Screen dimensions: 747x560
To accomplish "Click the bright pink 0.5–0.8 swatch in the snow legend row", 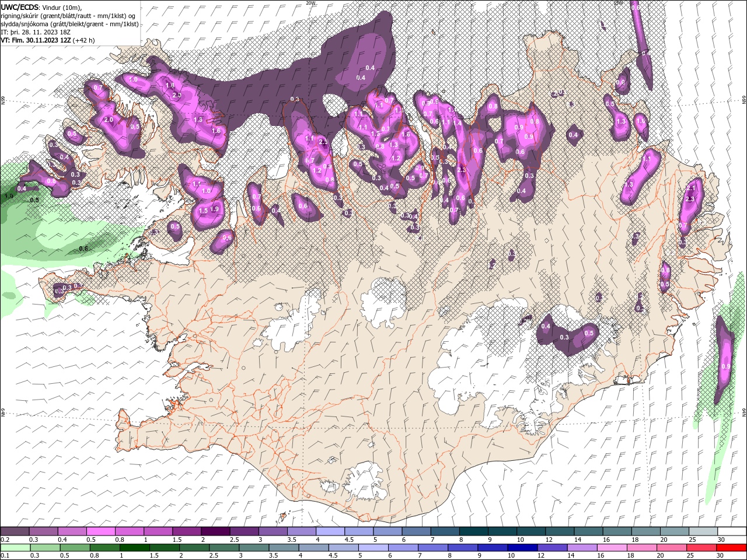I will [100, 531].
